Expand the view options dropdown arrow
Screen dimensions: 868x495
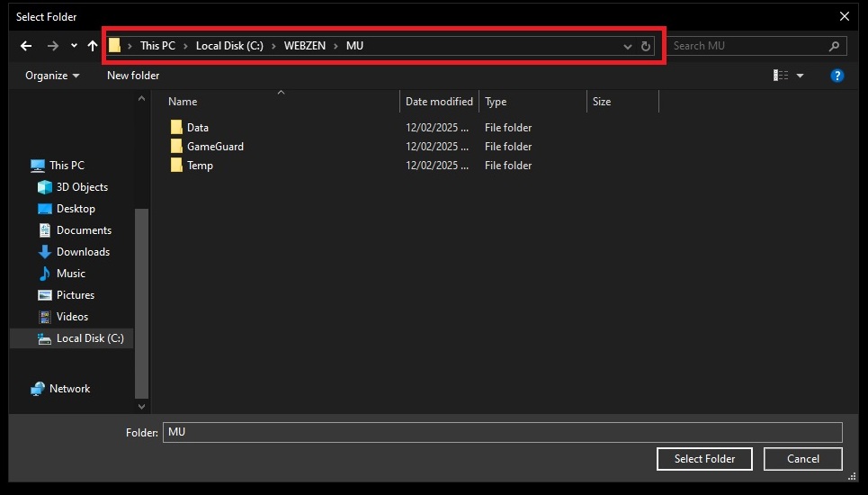pyautogui.click(x=800, y=76)
